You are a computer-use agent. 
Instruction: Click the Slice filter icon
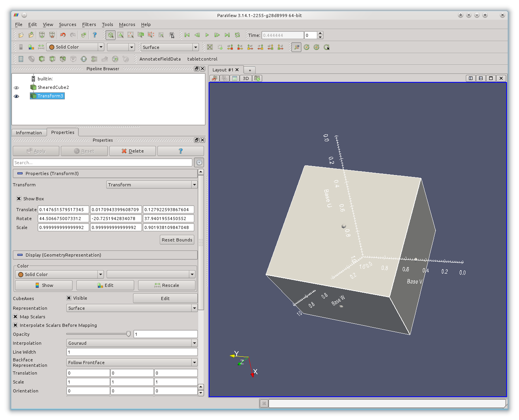click(x=52, y=59)
